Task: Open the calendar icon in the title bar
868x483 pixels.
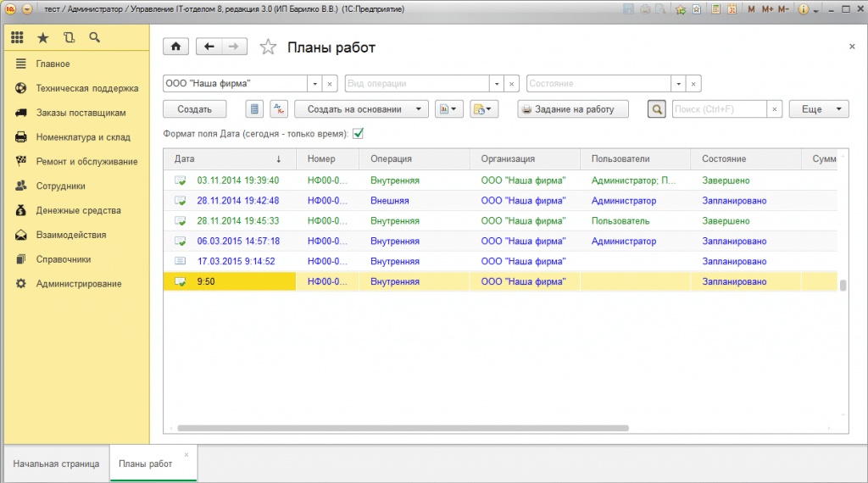Action: click(732, 8)
